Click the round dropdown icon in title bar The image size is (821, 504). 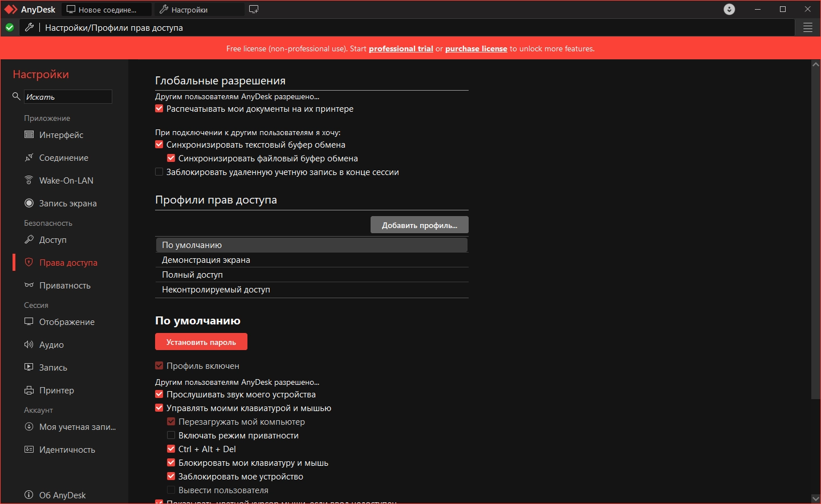[729, 9]
